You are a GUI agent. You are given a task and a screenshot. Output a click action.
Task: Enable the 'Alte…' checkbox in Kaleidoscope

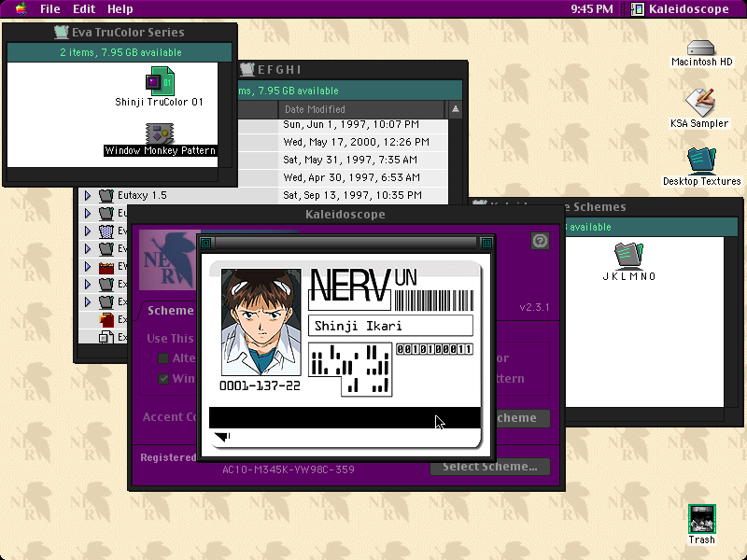pyautogui.click(x=163, y=358)
